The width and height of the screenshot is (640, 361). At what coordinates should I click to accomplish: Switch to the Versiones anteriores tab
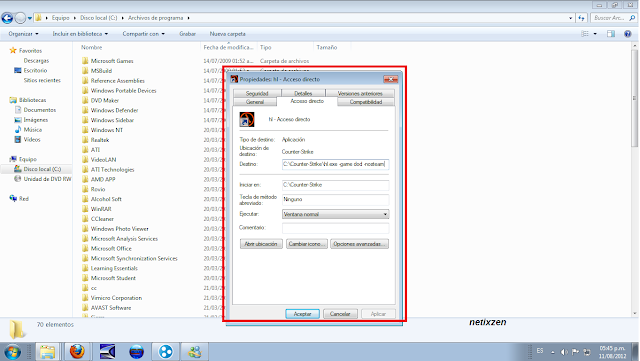[360, 94]
